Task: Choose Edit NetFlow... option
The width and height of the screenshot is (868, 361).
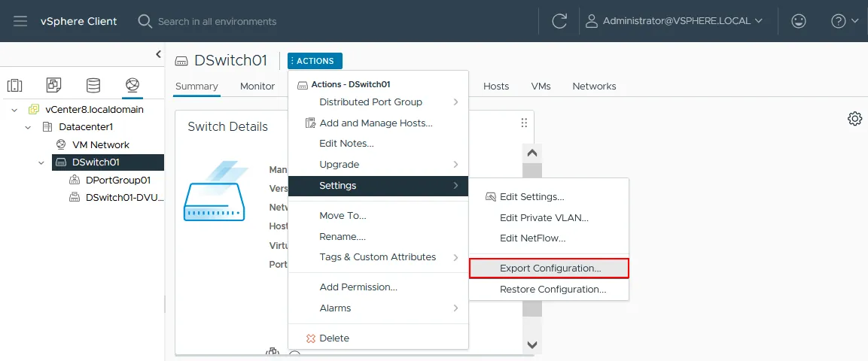Action: pos(549,239)
